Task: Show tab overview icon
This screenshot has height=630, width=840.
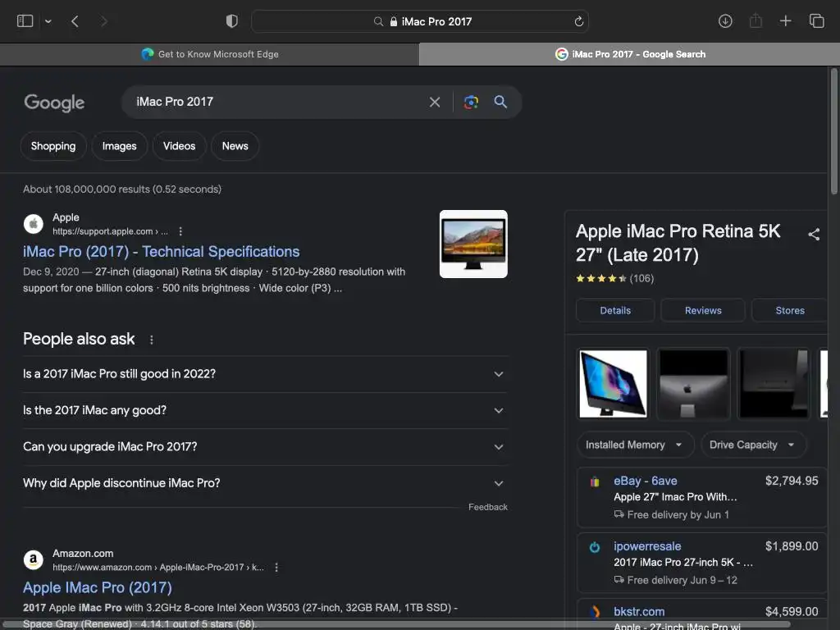Action: 816,21
